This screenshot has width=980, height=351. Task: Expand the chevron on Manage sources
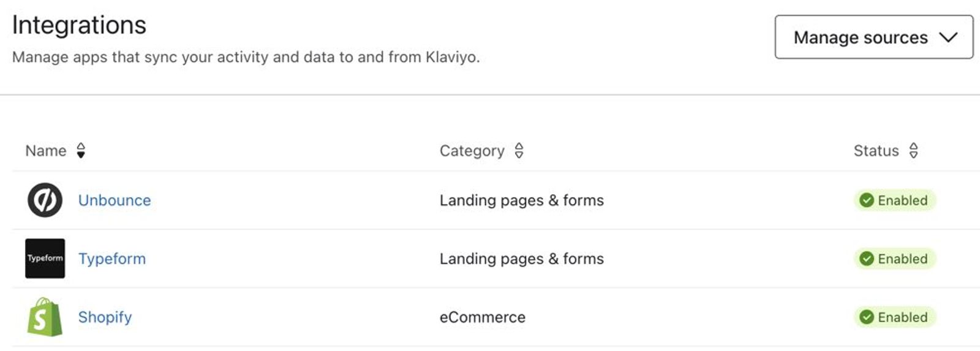[948, 37]
